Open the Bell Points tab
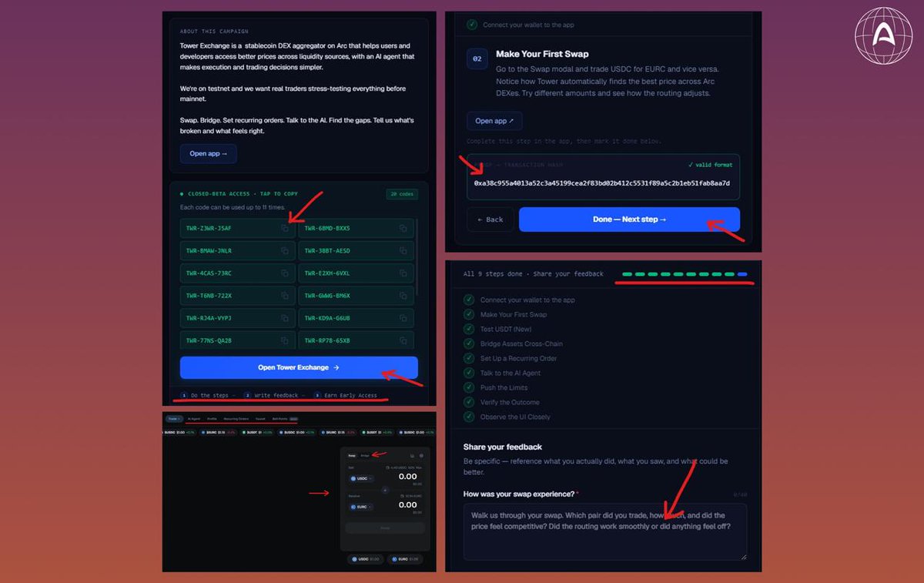Image resolution: width=924 pixels, height=583 pixels. [x=285, y=419]
